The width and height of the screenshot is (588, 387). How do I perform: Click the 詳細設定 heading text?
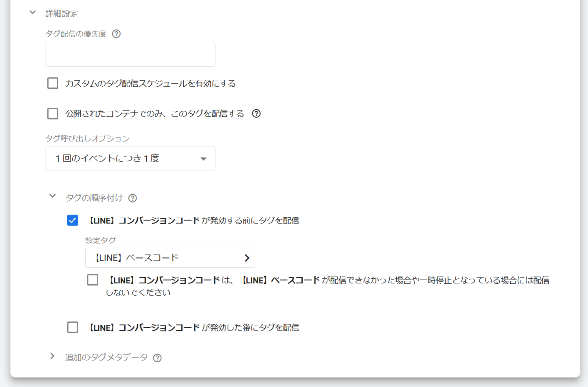[x=62, y=13]
